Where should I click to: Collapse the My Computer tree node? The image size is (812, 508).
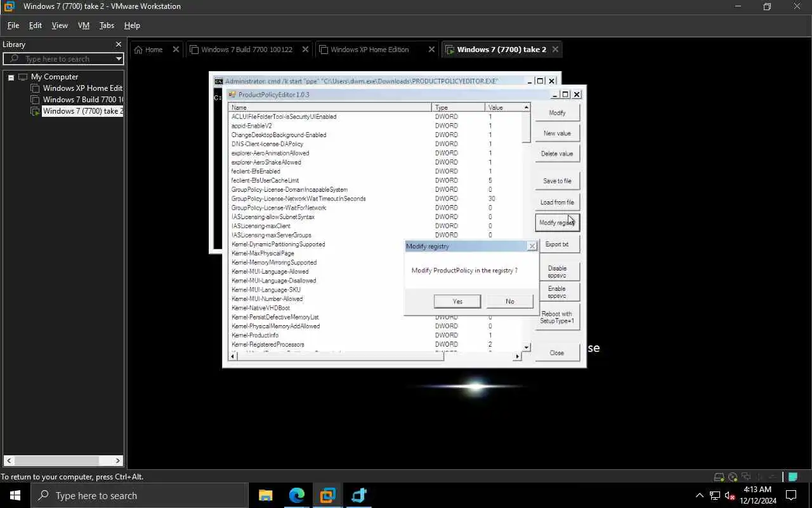pos(11,77)
